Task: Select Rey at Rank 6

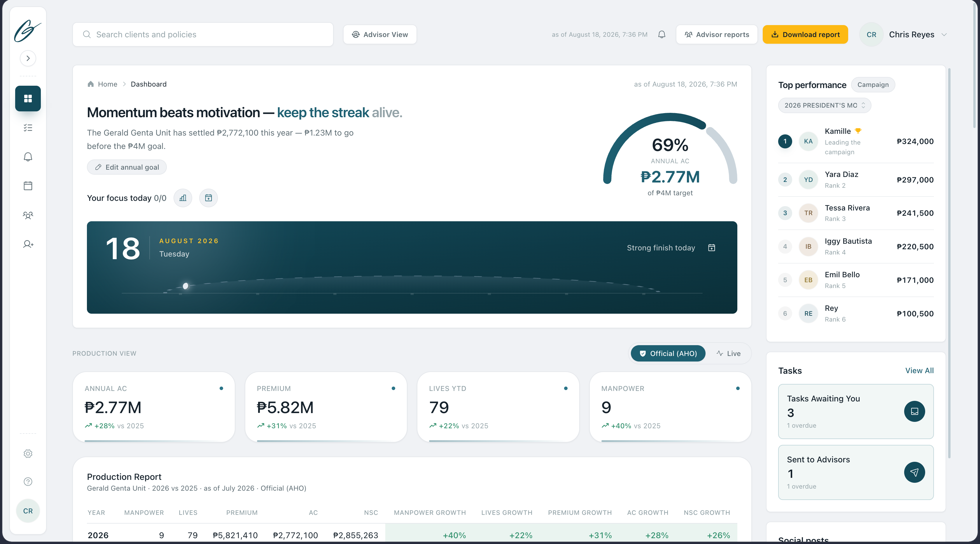Action: pyautogui.click(x=856, y=314)
